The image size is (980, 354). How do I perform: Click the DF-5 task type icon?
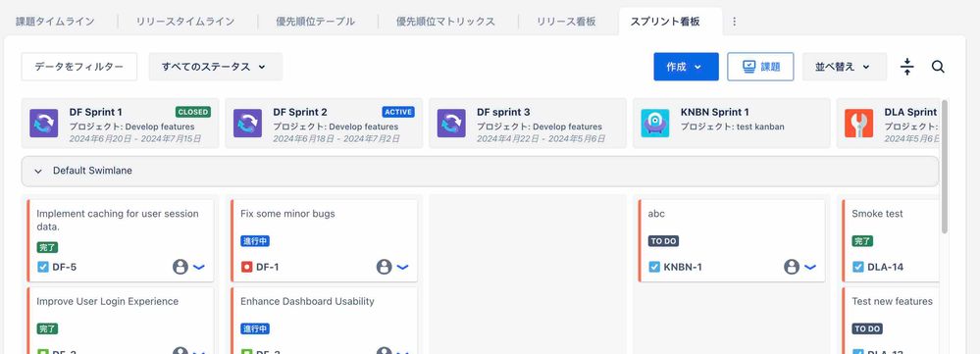43,268
